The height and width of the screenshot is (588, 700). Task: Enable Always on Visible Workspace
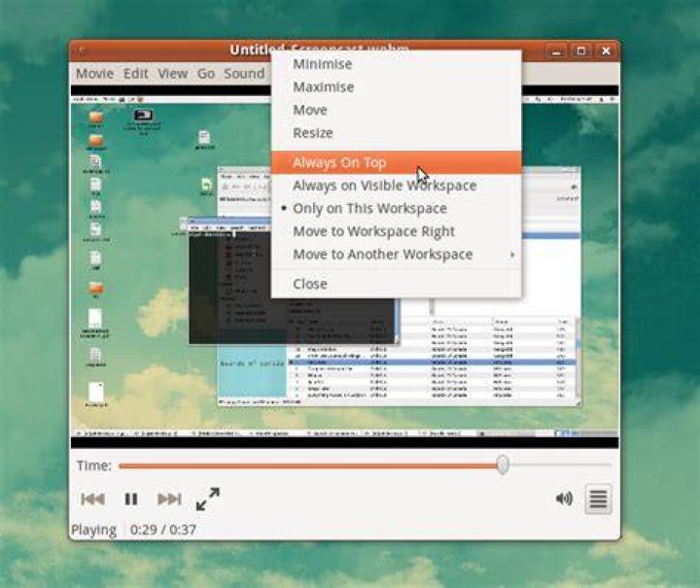point(396,186)
